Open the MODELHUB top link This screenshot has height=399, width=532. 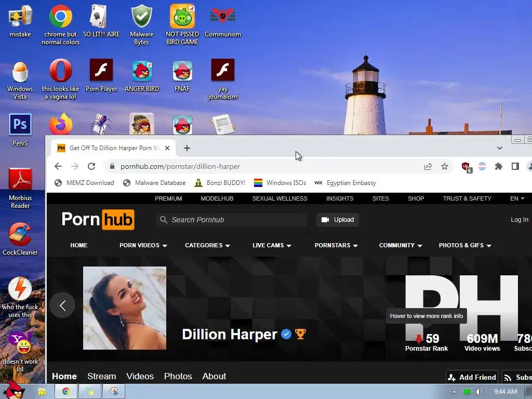(217, 198)
